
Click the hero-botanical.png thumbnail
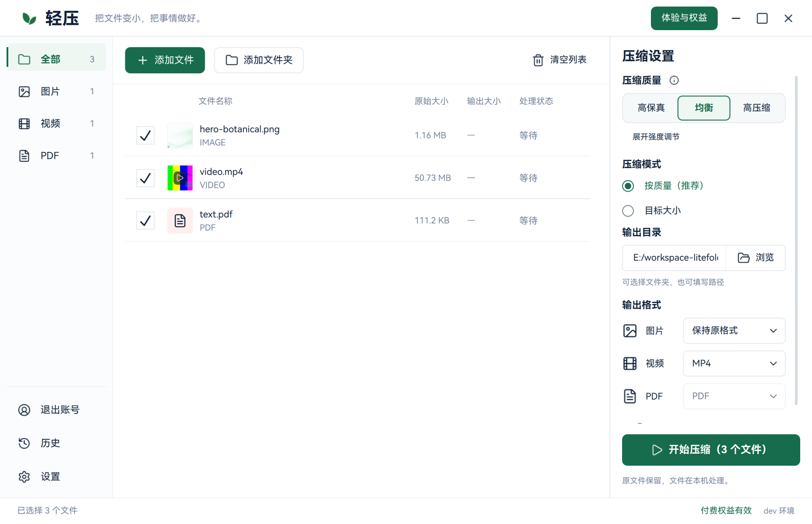pos(180,135)
